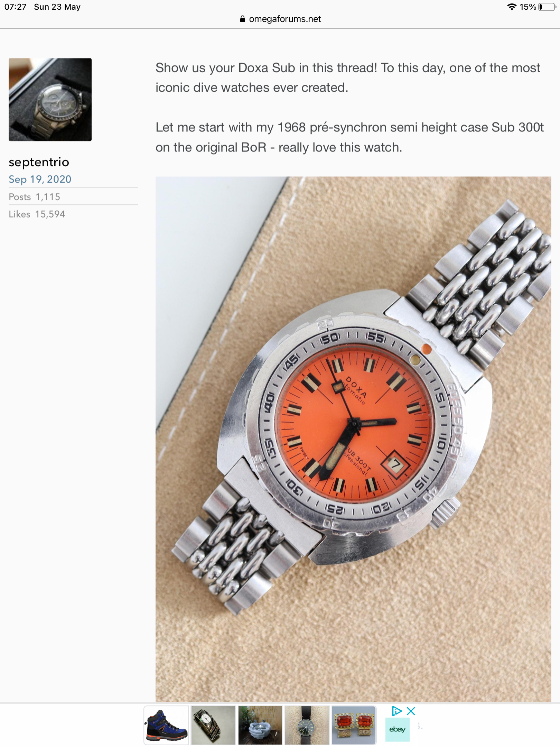Open the Sep 19, 2020 post permalink

[40, 179]
